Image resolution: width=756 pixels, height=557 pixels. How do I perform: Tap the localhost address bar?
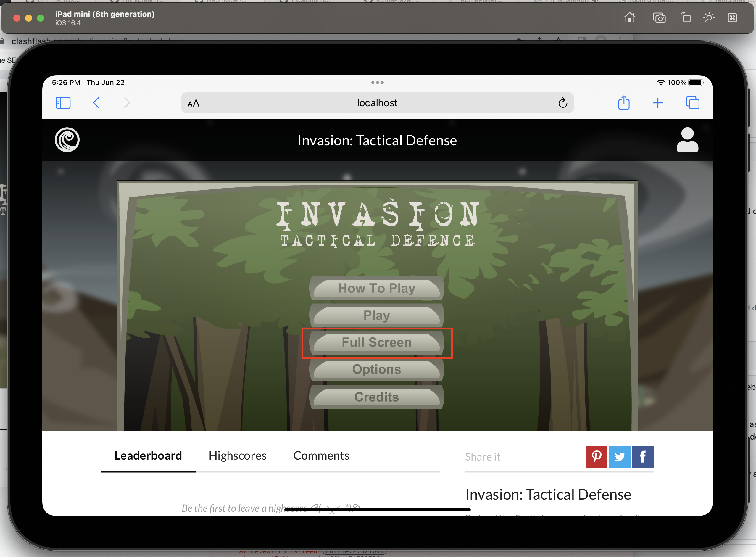point(377,103)
